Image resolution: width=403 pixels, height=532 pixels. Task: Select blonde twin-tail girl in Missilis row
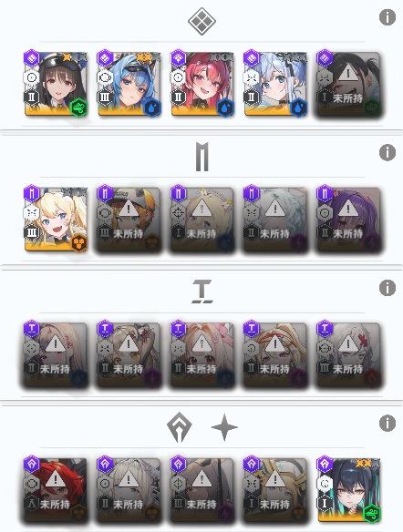tap(56, 220)
